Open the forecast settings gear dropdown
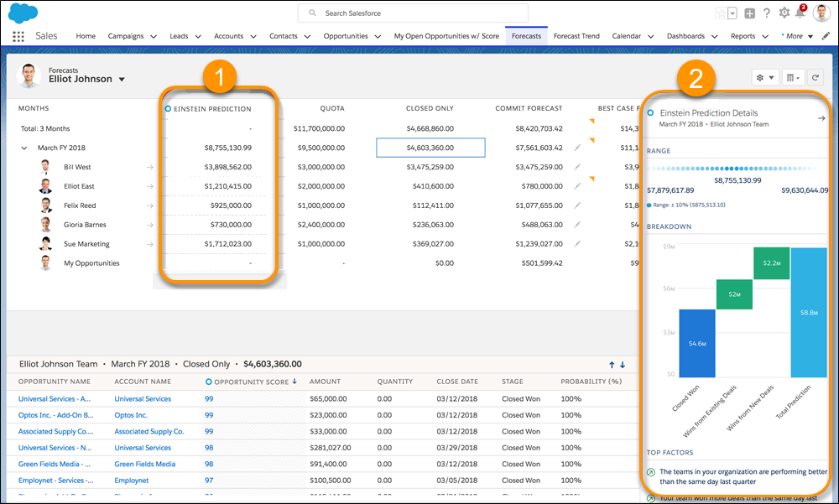 764,78
